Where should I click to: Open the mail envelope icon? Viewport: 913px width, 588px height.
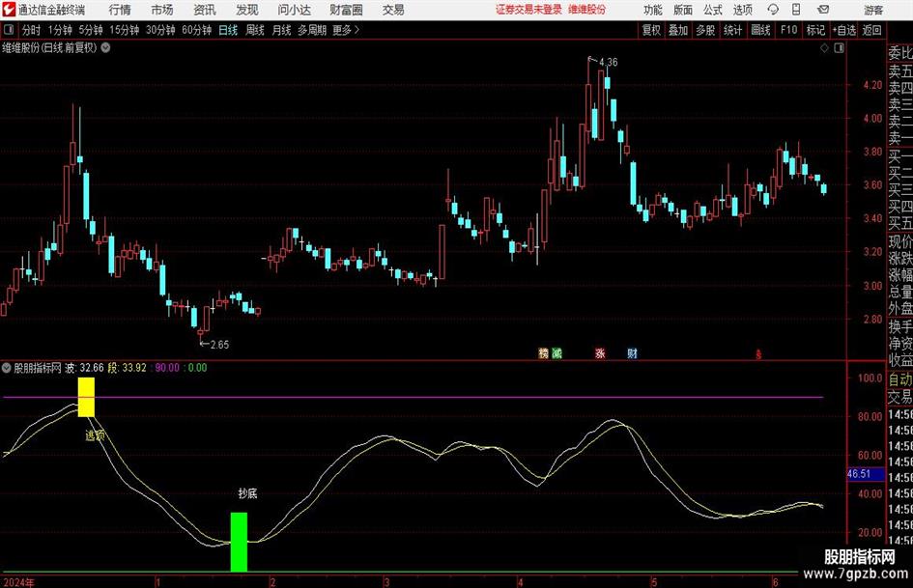[823, 10]
